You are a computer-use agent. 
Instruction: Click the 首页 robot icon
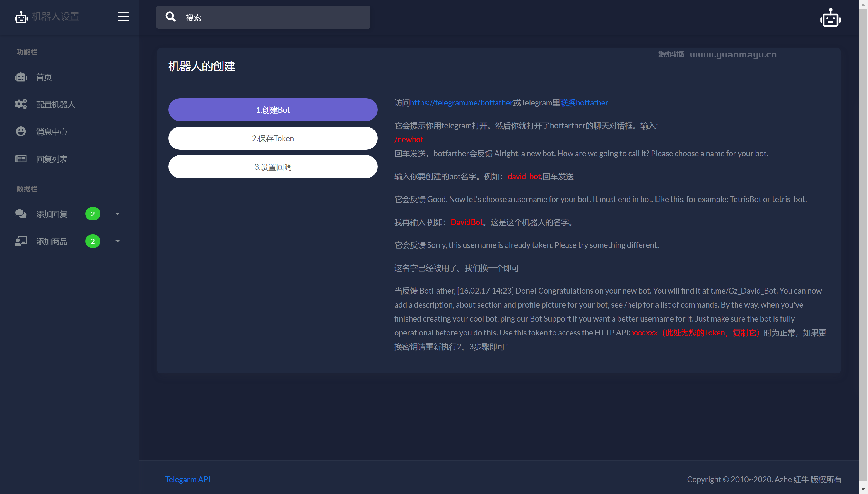(x=21, y=77)
